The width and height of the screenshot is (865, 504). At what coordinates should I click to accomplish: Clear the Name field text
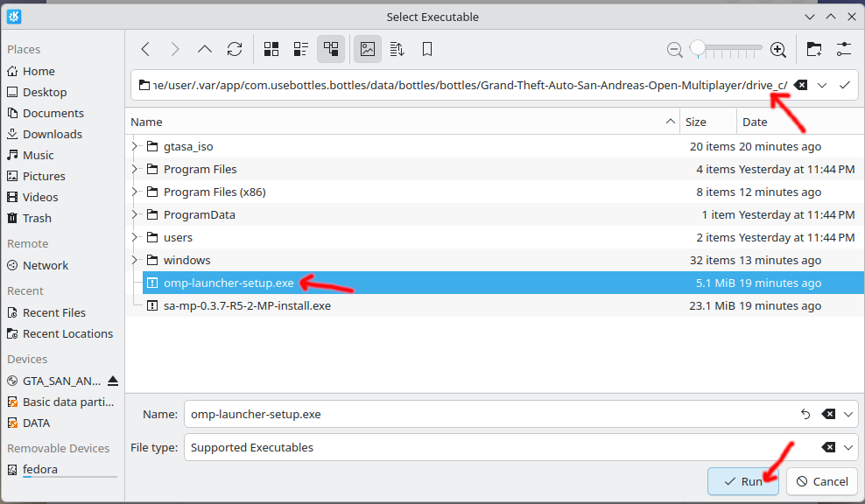[828, 414]
